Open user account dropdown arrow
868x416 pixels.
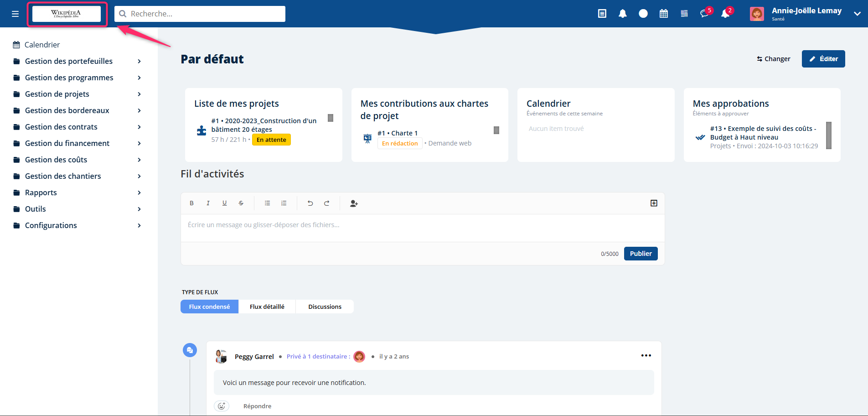pyautogui.click(x=857, y=14)
